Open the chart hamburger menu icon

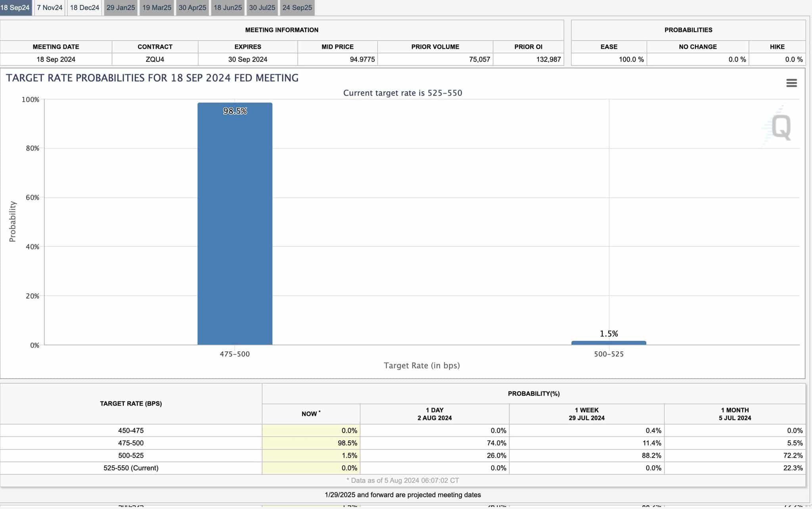tap(791, 83)
